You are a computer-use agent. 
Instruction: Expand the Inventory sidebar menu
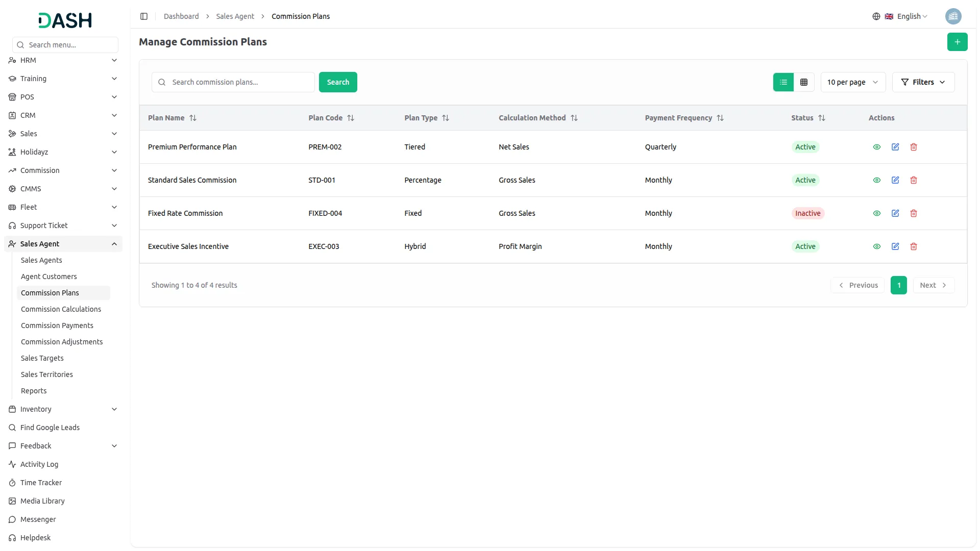(x=63, y=409)
